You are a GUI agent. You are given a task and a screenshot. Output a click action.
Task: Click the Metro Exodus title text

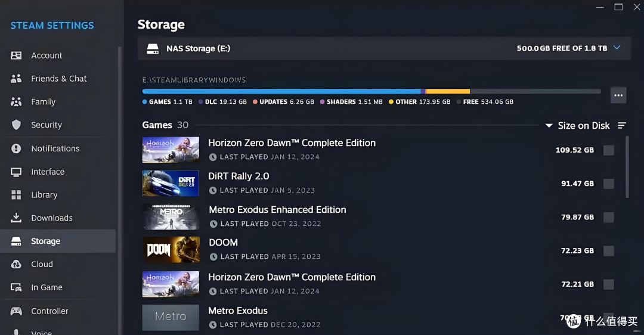(x=238, y=311)
